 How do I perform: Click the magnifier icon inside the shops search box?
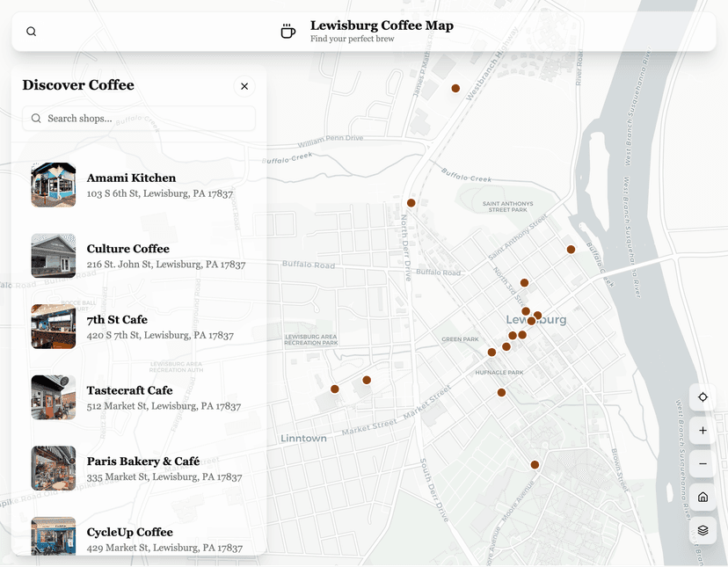coord(35,118)
